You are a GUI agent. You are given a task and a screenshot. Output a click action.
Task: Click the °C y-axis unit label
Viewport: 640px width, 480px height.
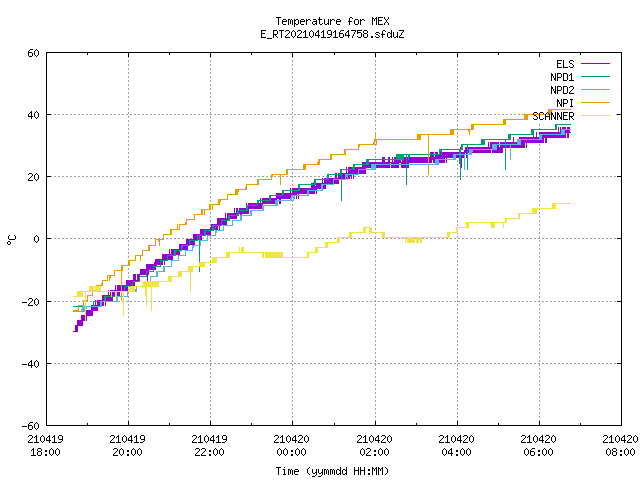(11, 240)
